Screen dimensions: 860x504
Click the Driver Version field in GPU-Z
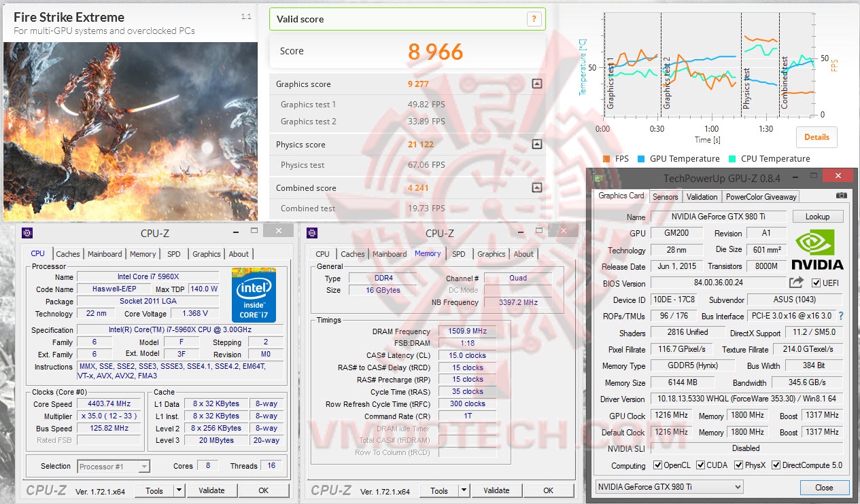[x=746, y=399]
